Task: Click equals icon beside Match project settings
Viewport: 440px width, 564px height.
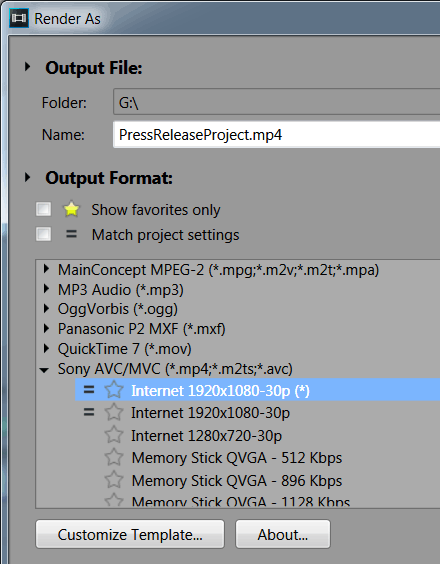Action: point(71,235)
